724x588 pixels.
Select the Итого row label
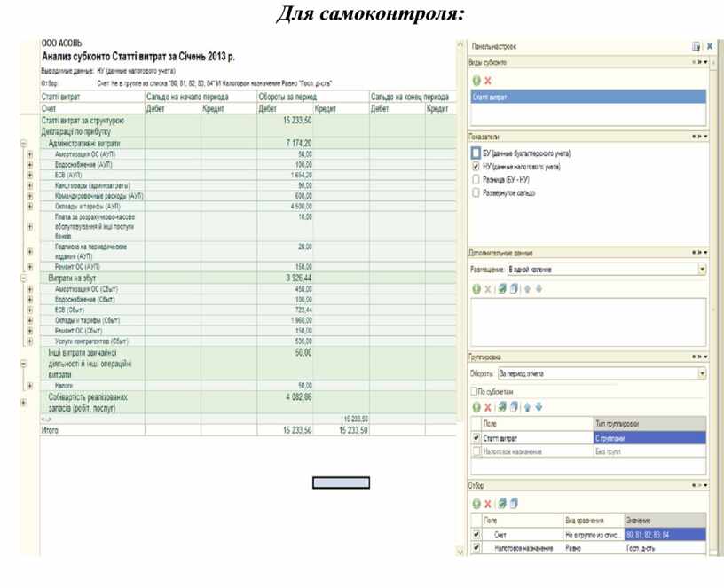50,430
